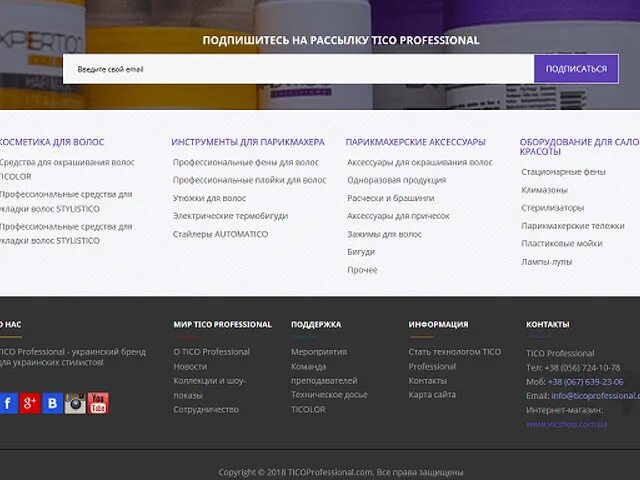Select Пластиковые мойки link
640x480 pixels.
tap(562, 244)
